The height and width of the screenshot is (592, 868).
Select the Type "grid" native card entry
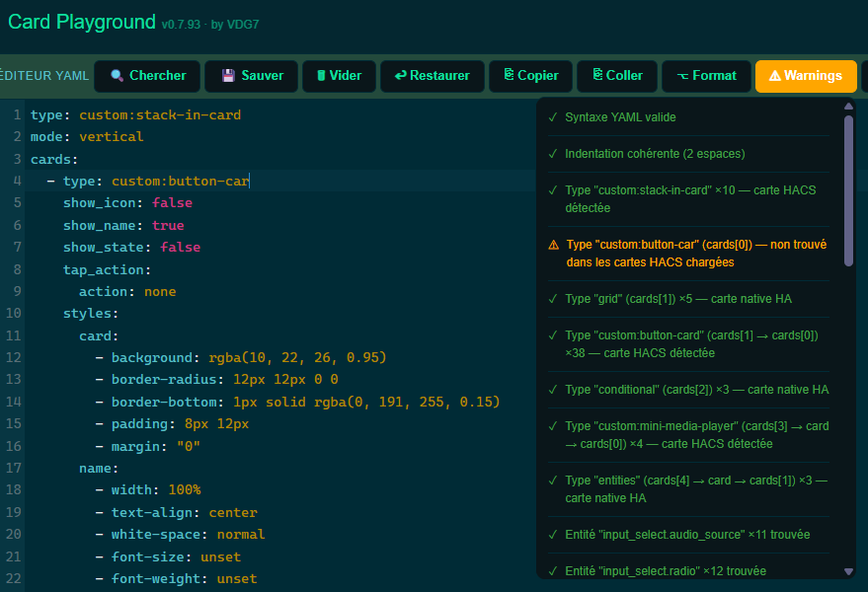677,299
